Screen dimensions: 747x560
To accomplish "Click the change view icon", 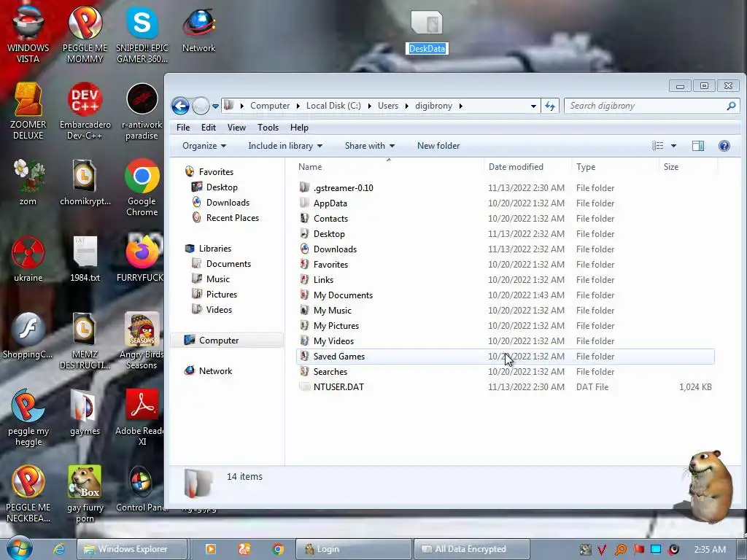I will [657, 146].
